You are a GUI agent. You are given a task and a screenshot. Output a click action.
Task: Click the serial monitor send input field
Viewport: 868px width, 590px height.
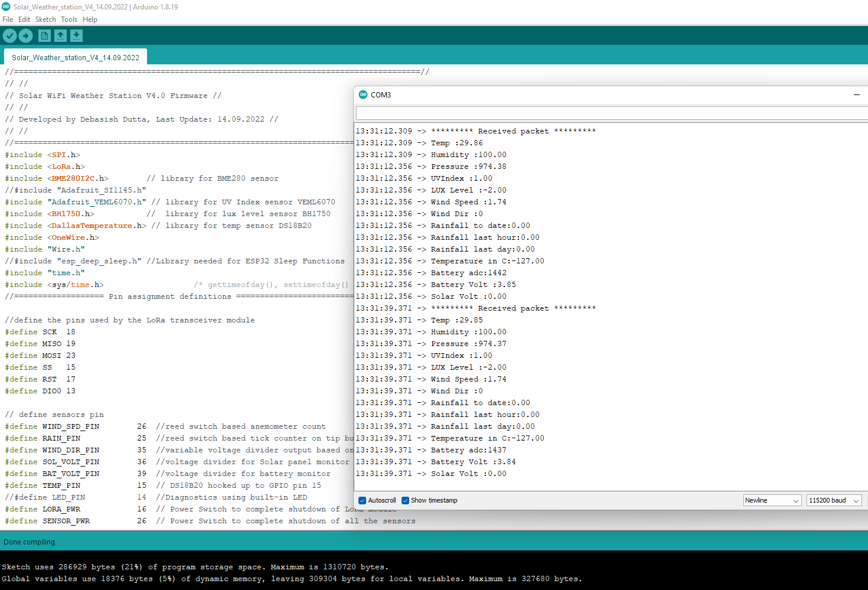click(x=608, y=113)
